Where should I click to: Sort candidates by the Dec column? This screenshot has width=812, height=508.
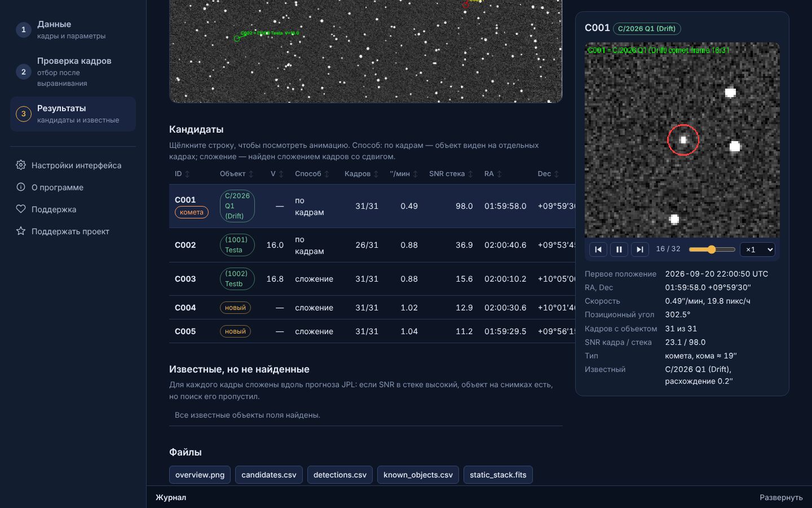click(x=548, y=174)
